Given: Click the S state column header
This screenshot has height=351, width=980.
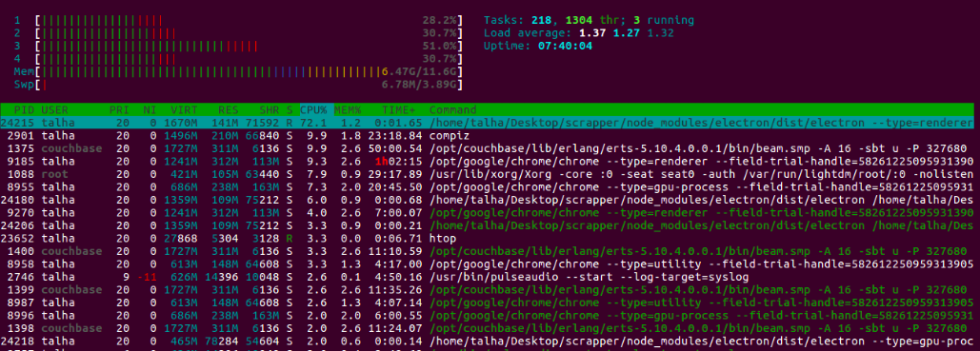Looking at the screenshot, I should [290, 110].
